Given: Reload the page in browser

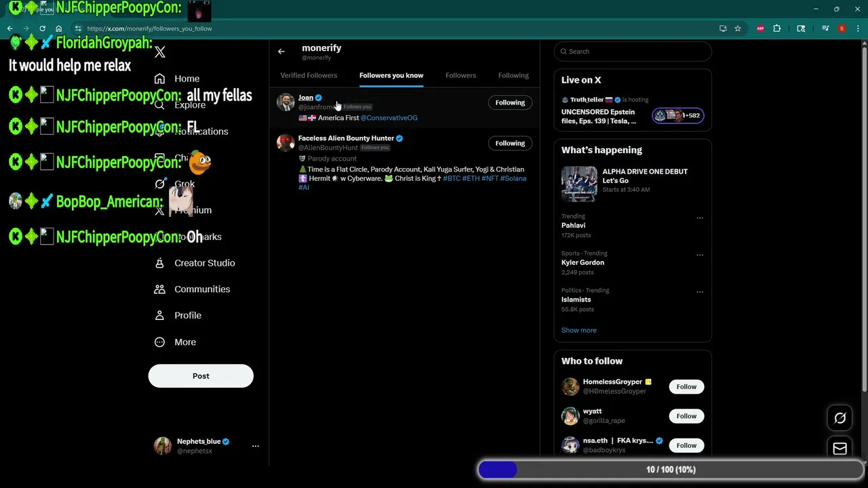Looking at the screenshot, I should pos(42,28).
